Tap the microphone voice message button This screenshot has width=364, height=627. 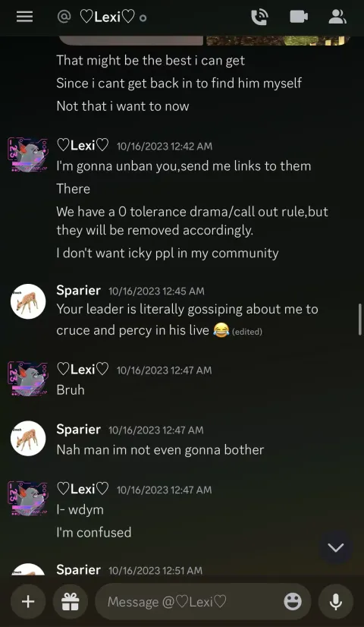pyautogui.click(x=336, y=601)
